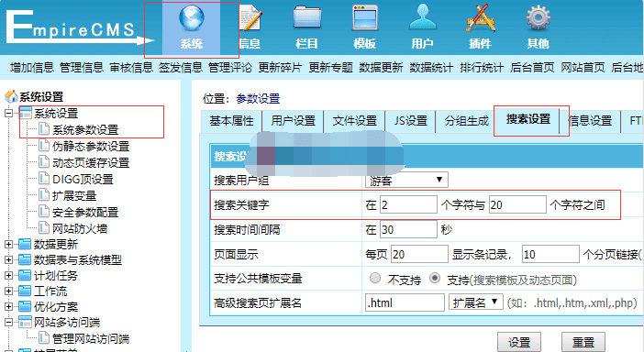Screen dimensions: 644x352
Task: Click the 设置 submit button
Action: tap(519, 342)
